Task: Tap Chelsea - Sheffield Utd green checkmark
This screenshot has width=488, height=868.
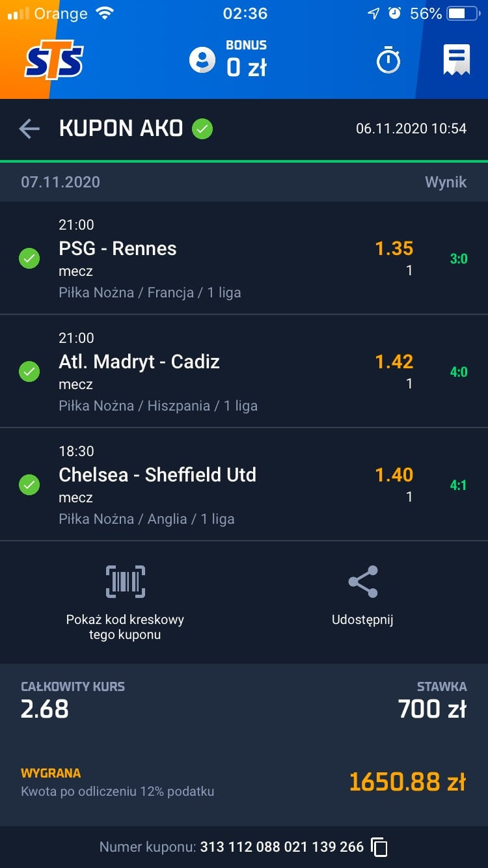Action: (29, 485)
